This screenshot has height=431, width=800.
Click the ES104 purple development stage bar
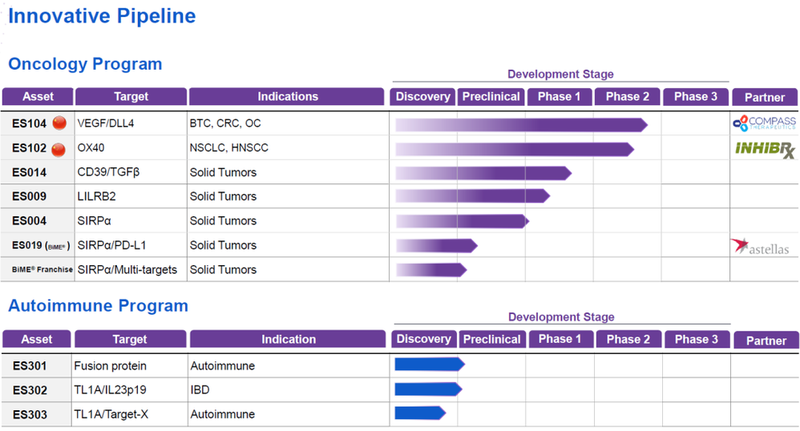(x=520, y=125)
